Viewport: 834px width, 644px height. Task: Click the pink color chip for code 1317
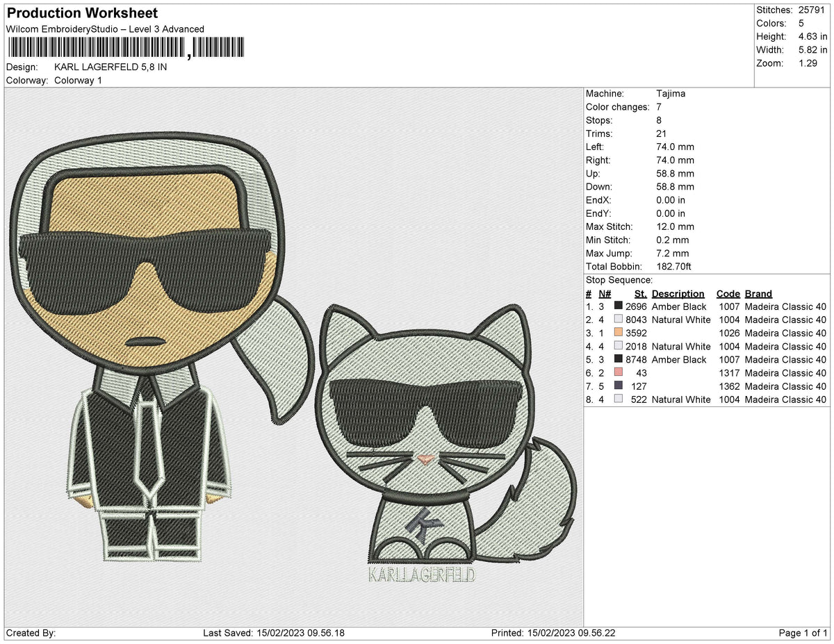617,373
